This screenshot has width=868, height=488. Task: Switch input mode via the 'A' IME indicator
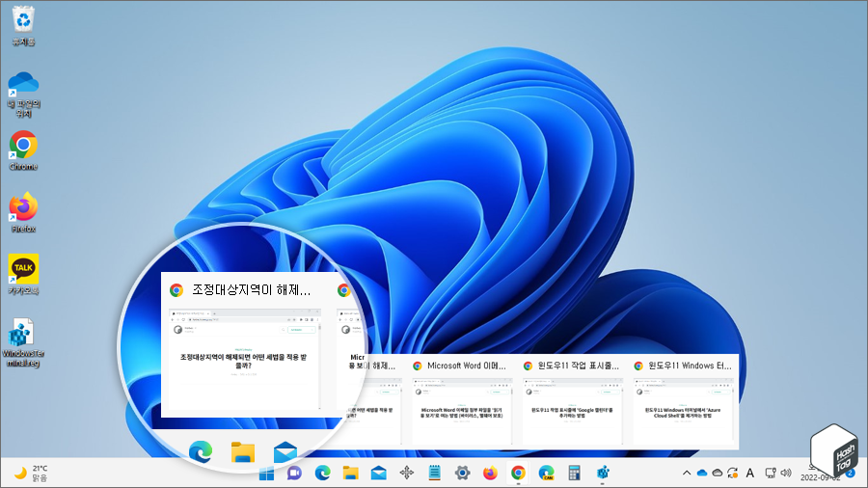750,474
